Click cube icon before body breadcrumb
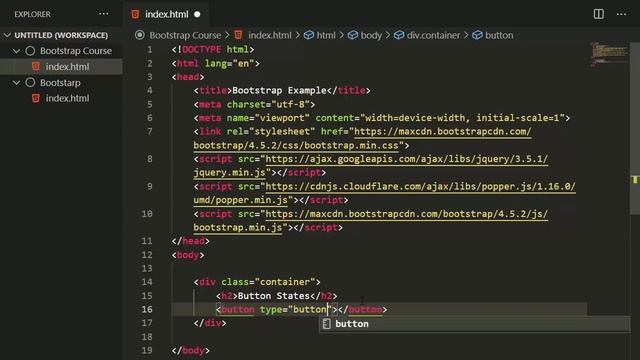Image resolution: width=640 pixels, height=360 pixels. pos(353,35)
